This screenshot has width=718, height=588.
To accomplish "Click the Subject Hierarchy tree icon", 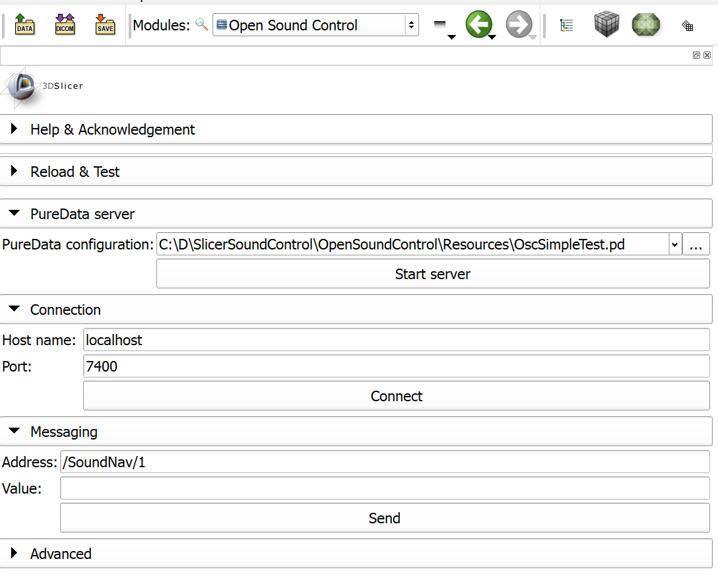I will tap(566, 25).
